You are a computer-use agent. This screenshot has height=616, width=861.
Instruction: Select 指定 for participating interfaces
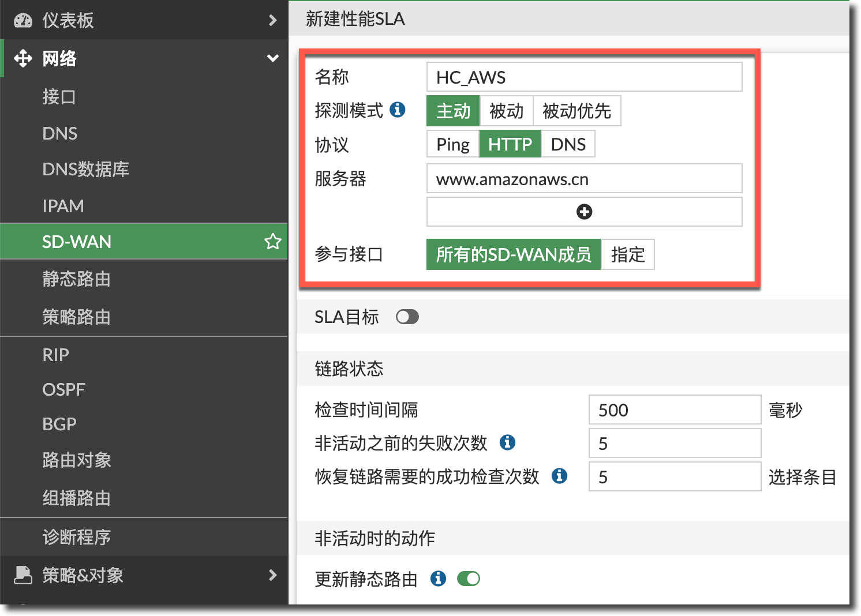[x=627, y=254]
